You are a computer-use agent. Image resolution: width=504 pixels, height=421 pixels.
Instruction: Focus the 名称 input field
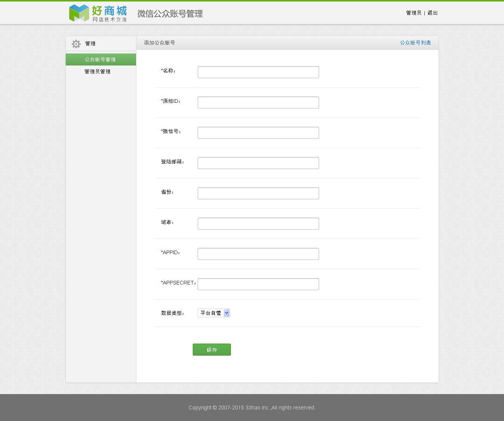point(258,72)
